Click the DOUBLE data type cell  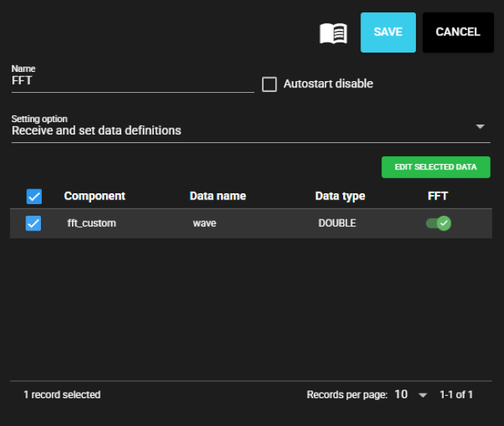(337, 223)
